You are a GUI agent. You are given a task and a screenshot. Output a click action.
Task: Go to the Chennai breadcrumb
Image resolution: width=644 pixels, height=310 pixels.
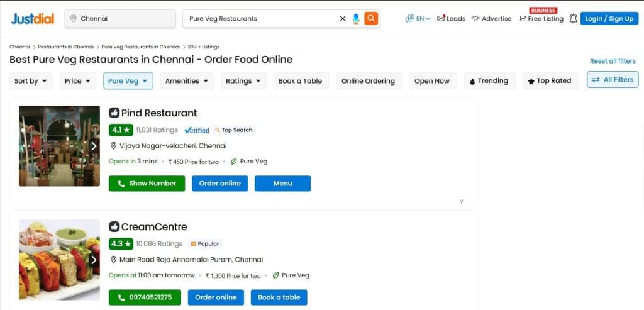(x=19, y=47)
